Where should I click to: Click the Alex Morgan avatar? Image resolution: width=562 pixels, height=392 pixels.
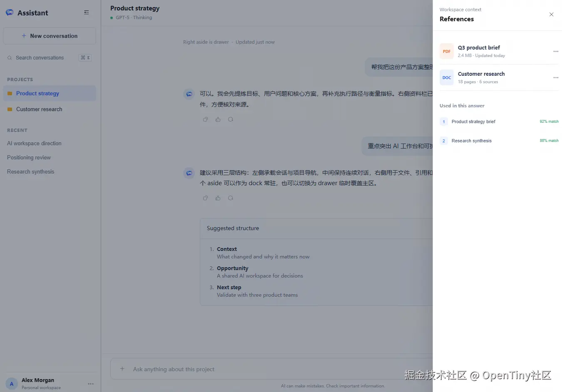pyautogui.click(x=12, y=384)
